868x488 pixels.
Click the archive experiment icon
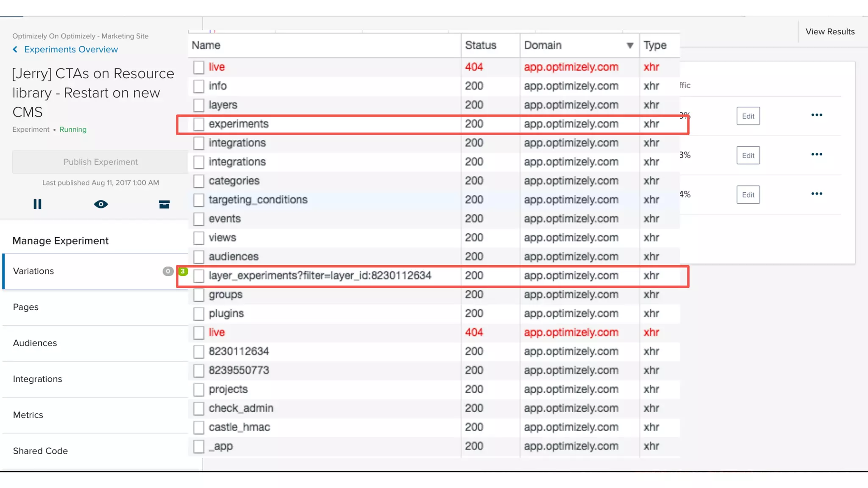coord(164,205)
